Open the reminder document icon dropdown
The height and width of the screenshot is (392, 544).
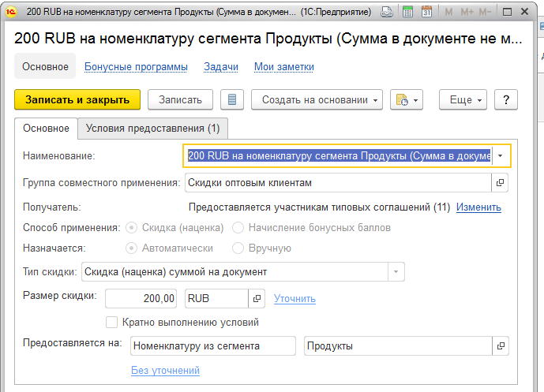[x=407, y=100]
